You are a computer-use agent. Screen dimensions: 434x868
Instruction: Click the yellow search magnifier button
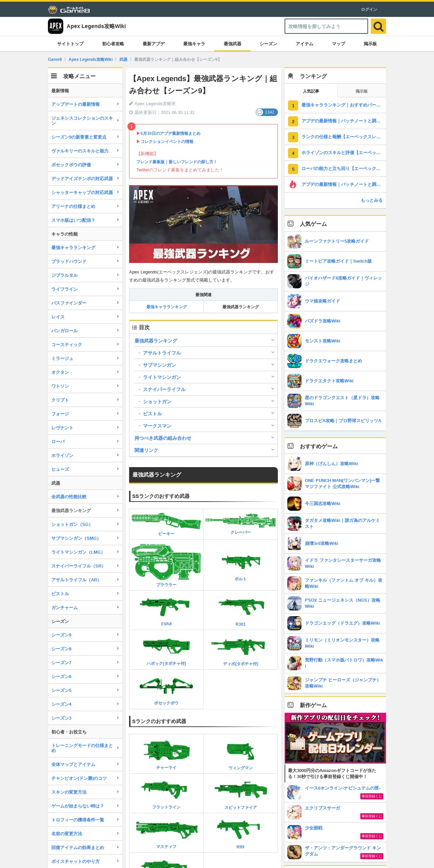378,26
